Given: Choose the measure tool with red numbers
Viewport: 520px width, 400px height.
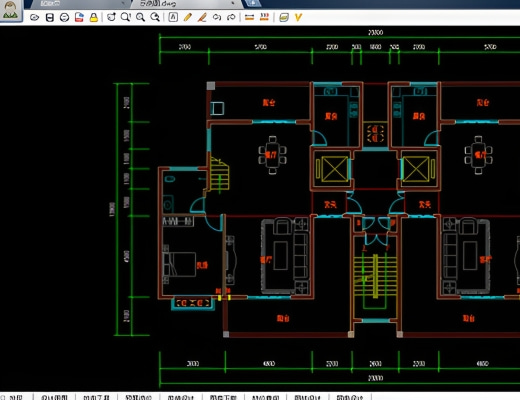Looking at the screenshot, I should click(264, 17).
